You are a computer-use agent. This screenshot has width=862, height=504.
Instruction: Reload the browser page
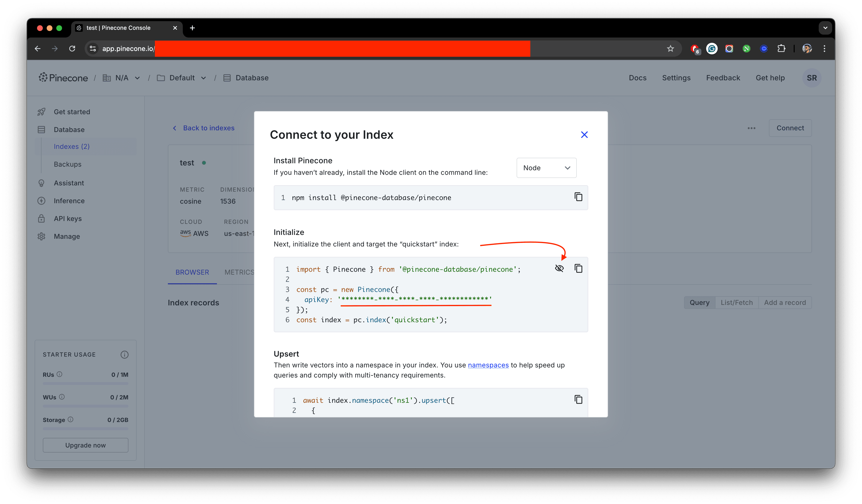pyautogui.click(x=72, y=49)
